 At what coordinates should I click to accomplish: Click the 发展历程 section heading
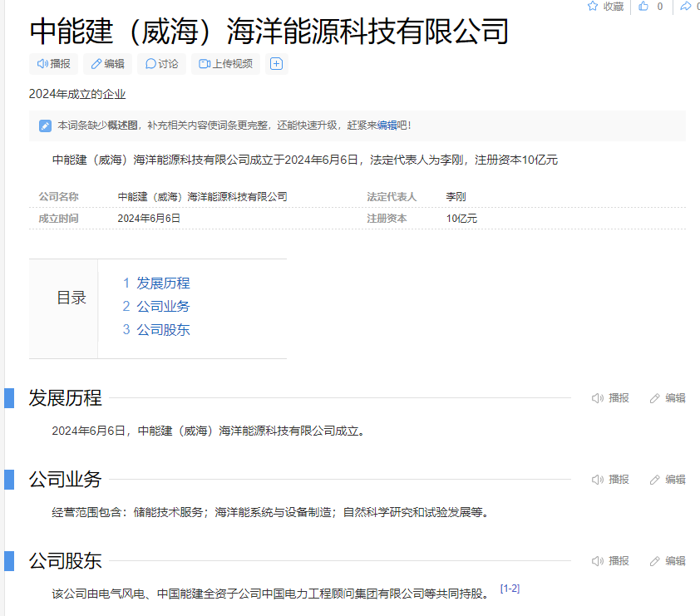[66, 398]
